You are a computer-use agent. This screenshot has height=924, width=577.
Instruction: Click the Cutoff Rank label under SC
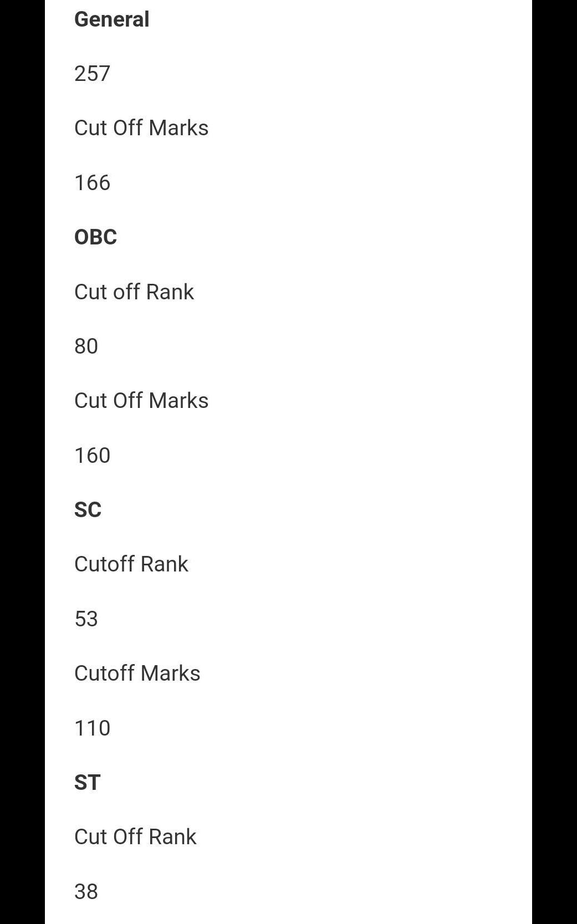pyautogui.click(x=131, y=564)
